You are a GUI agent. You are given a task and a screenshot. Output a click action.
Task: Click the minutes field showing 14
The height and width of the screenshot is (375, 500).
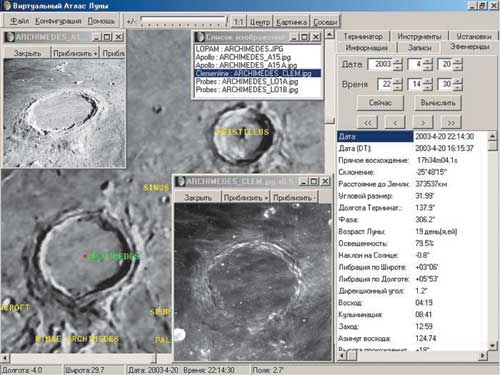(x=416, y=84)
